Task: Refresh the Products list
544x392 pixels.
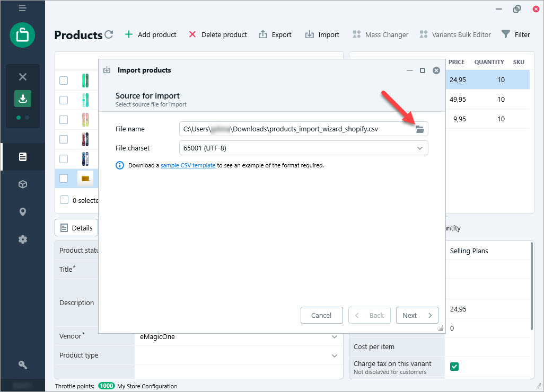Action: point(109,34)
